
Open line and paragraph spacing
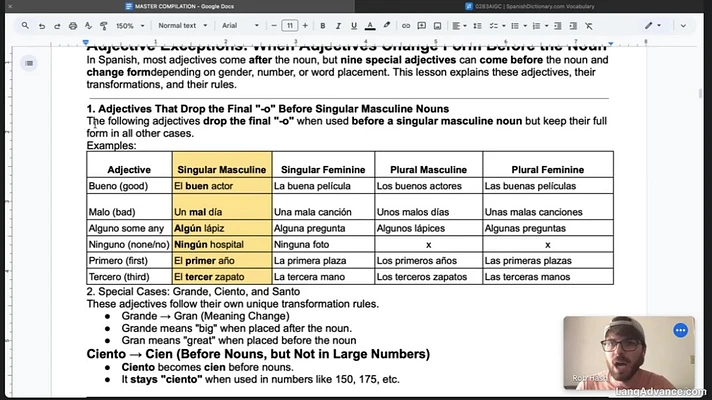click(477, 26)
